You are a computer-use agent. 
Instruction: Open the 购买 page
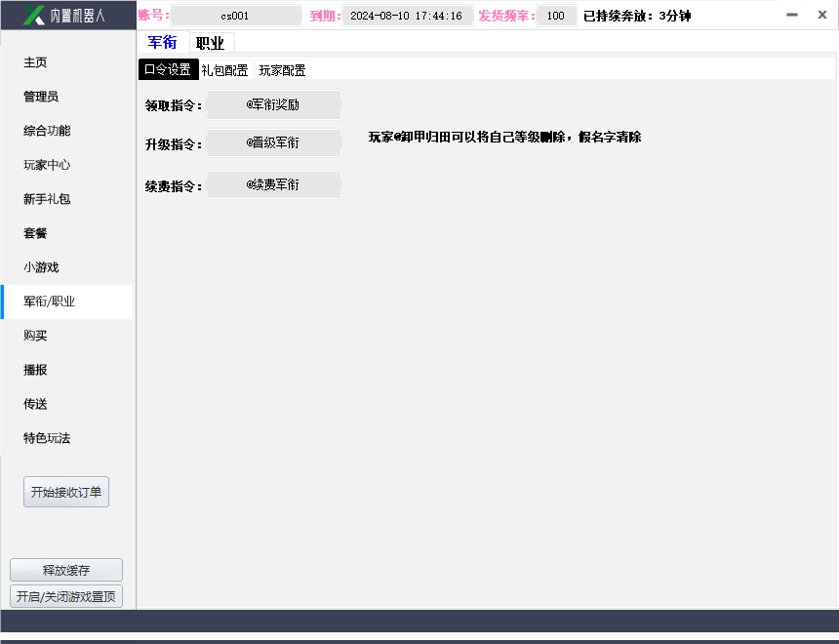(x=35, y=336)
